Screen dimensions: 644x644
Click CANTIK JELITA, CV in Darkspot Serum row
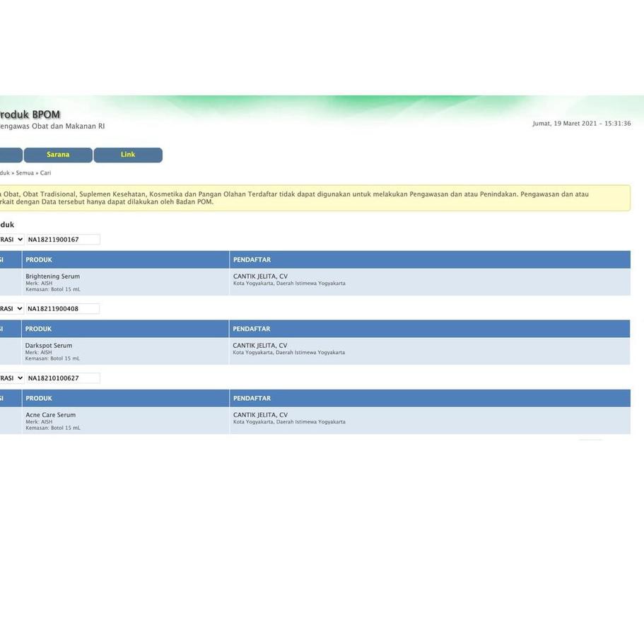[260, 346]
